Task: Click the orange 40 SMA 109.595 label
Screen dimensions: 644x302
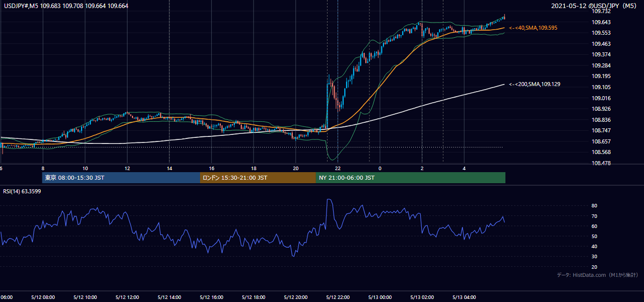Action: coord(533,28)
